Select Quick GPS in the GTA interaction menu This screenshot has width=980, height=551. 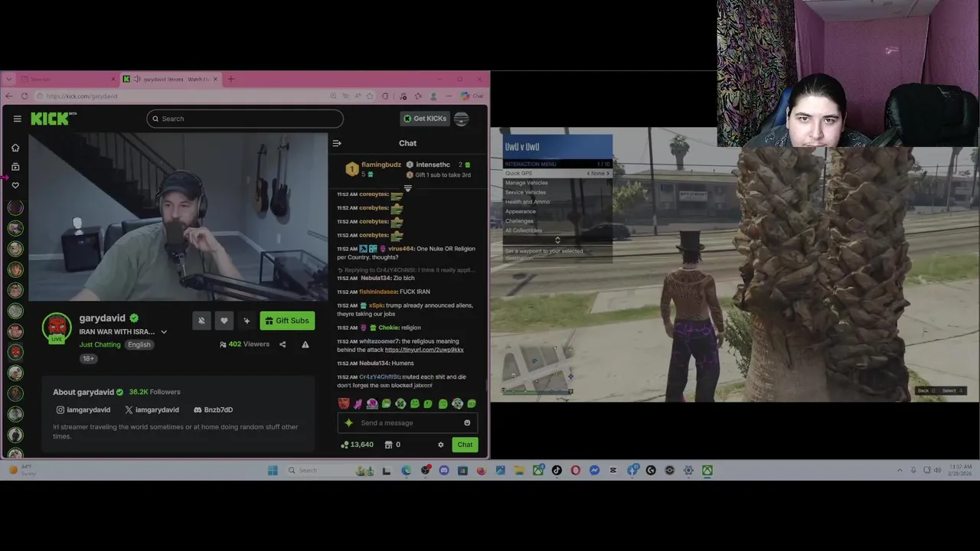557,174
